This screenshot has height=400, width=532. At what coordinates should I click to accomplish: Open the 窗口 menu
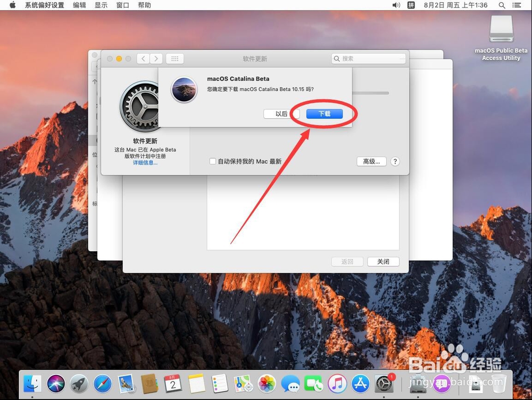(122, 5)
